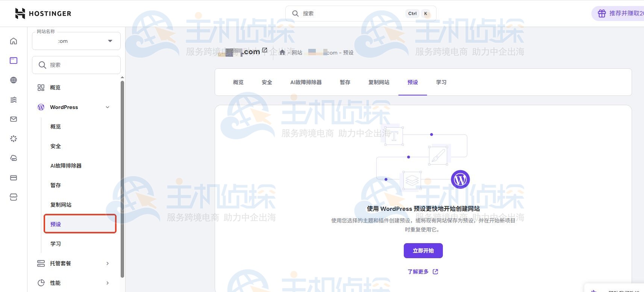Expand the 性能 sidebar section

tap(108, 283)
